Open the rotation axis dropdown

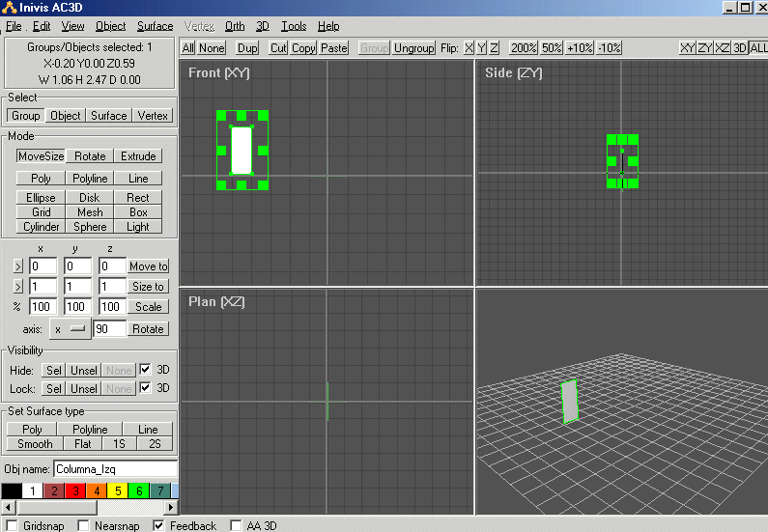click(70, 328)
